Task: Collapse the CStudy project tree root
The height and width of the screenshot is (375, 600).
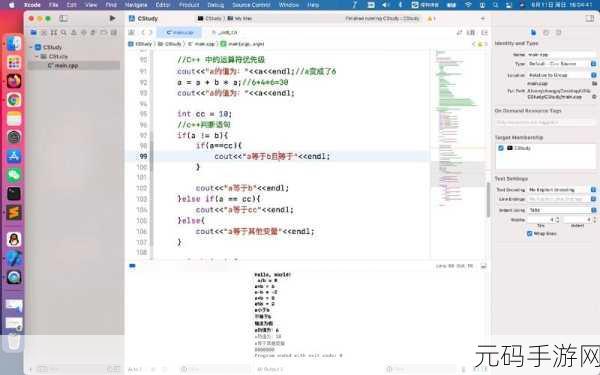Action: click(31, 47)
